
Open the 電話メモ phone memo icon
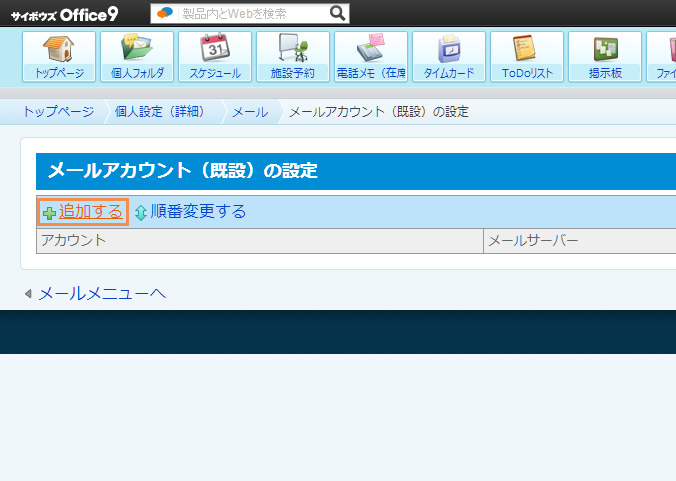tap(371, 56)
